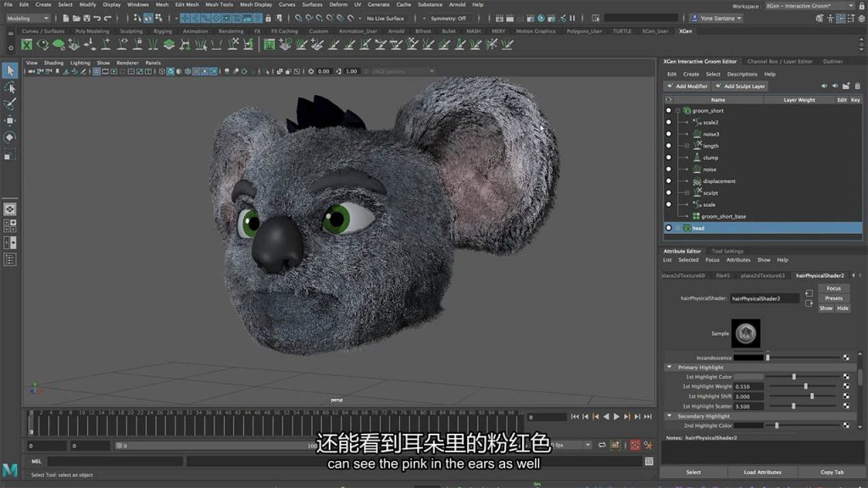Select the arrow Select tool in toolbox
The height and width of the screenshot is (488, 868).
point(10,70)
